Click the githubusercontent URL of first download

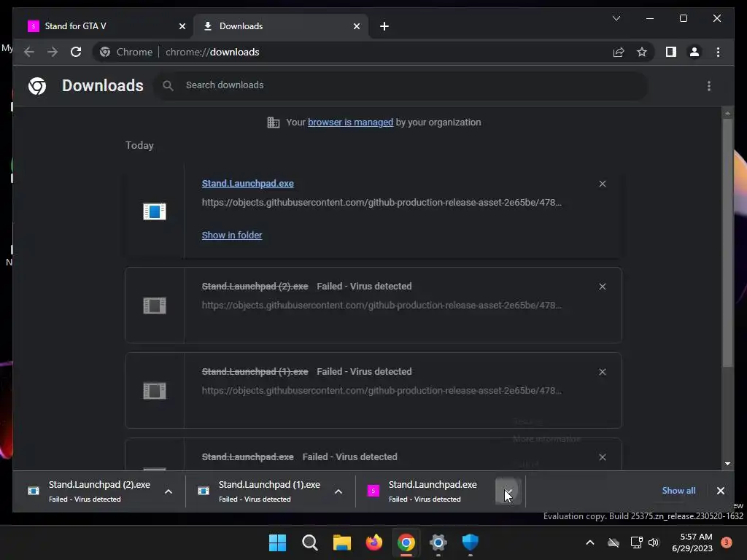381,203
